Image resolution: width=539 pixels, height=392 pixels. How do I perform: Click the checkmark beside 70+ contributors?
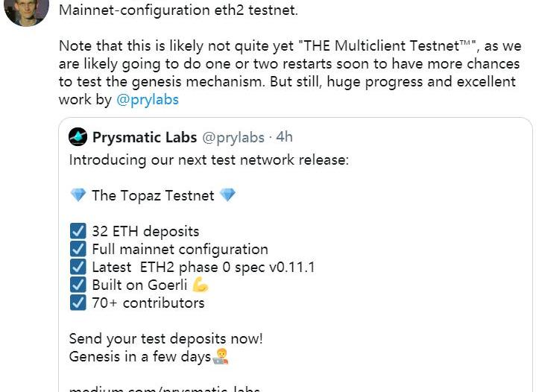78,303
